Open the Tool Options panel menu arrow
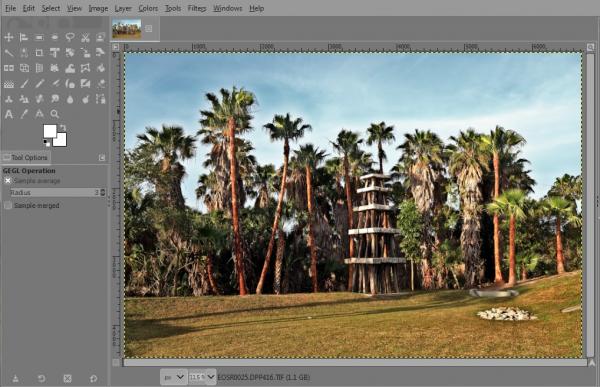Image resolution: width=600 pixels, height=387 pixels. coord(102,158)
